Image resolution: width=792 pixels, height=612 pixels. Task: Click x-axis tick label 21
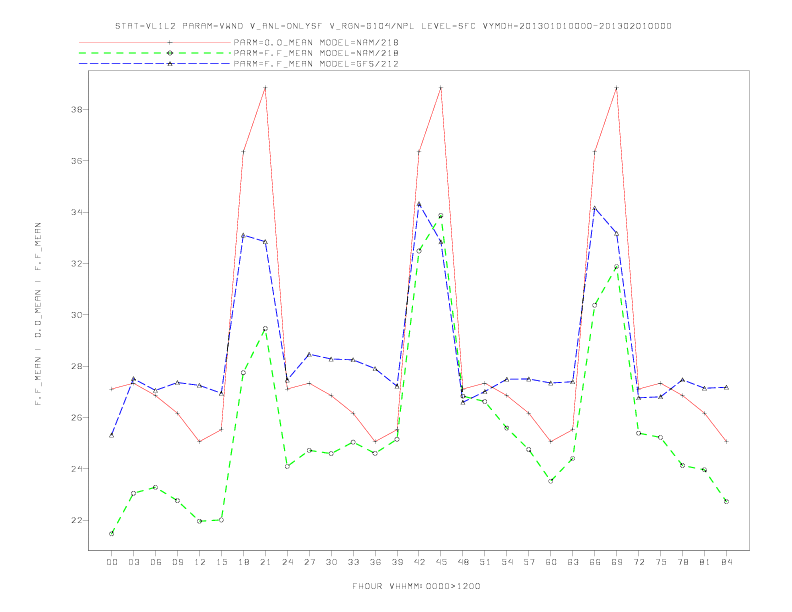click(x=265, y=562)
